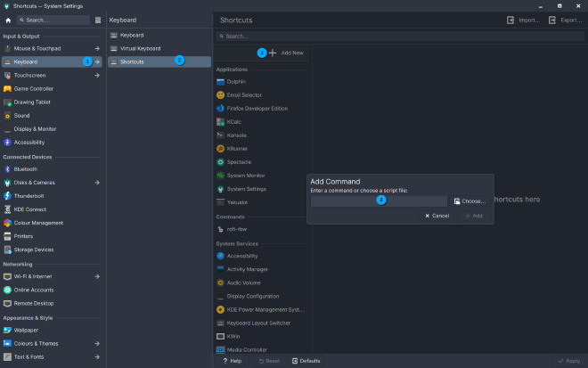Select the Keyboard subpage item
This screenshot has height=368, width=588.
click(x=131, y=35)
